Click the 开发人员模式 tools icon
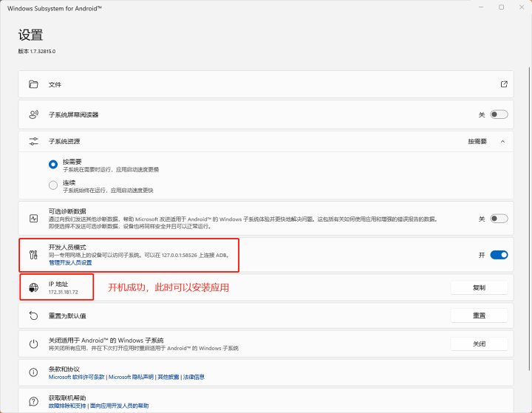The width and height of the screenshot is (532, 413). [33, 255]
